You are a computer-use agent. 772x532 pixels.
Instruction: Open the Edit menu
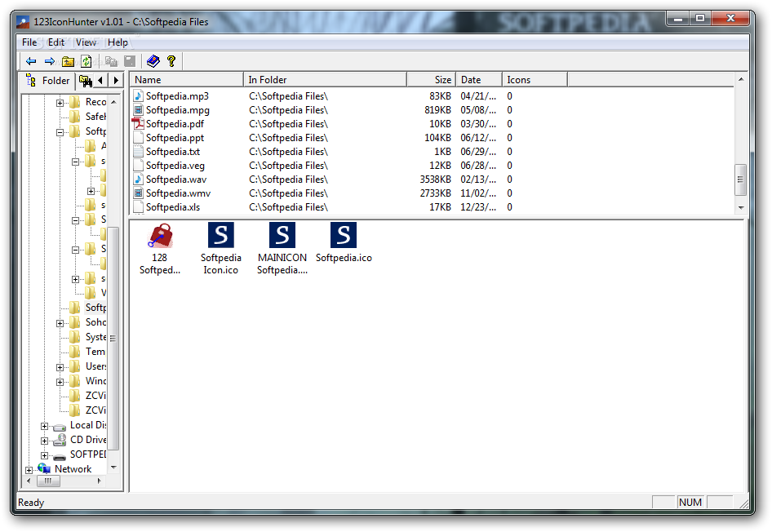(55, 42)
